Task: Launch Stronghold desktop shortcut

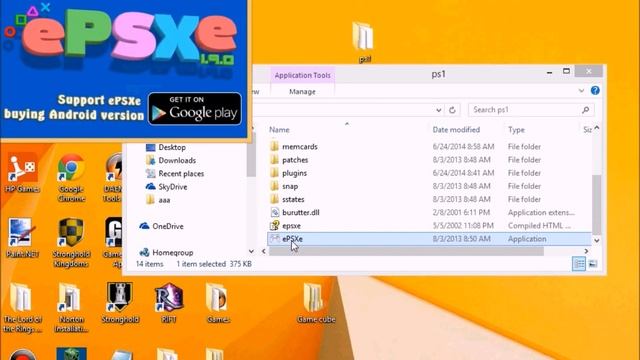Action: (120, 303)
